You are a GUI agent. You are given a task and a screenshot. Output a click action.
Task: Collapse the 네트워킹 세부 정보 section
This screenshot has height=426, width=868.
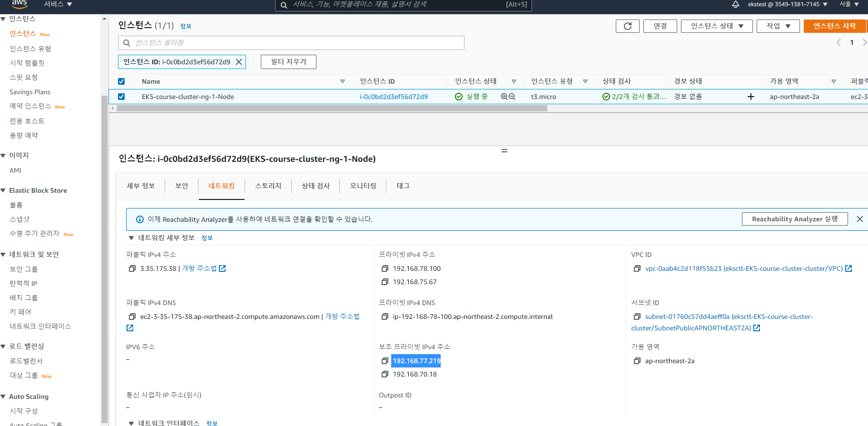[x=131, y=238]
